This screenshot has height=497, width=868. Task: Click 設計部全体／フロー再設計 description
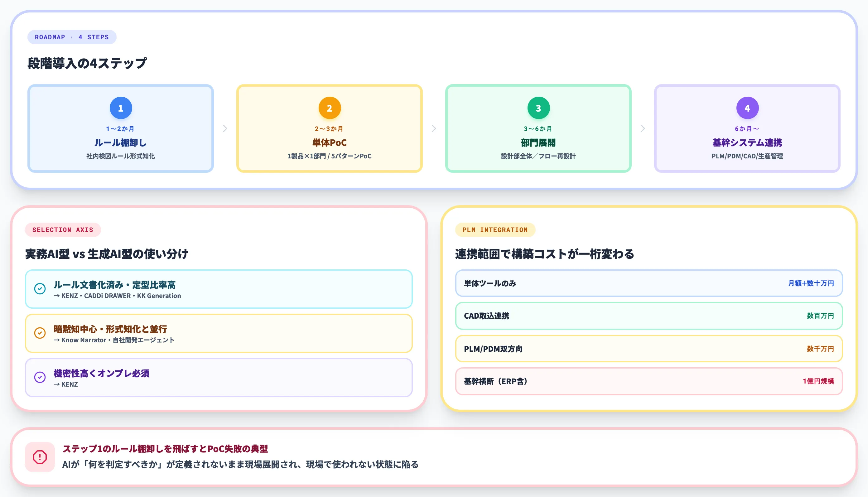click(x=538, y=156)
